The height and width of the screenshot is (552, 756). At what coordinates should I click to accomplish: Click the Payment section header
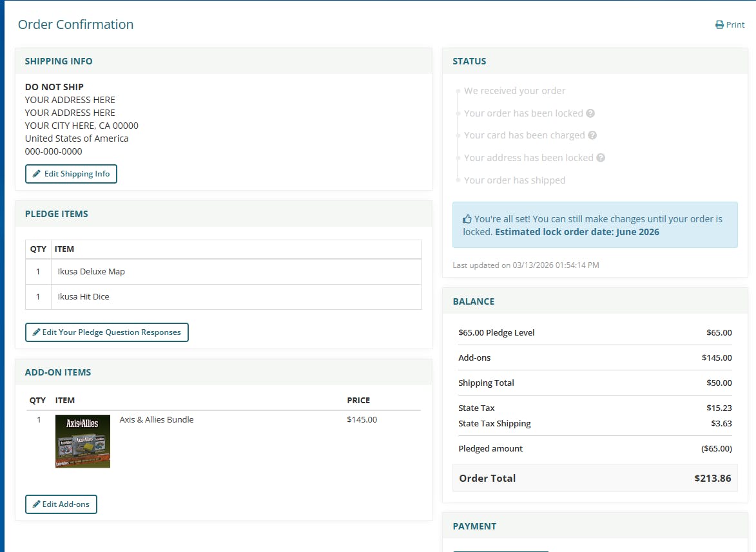[474, 526]
